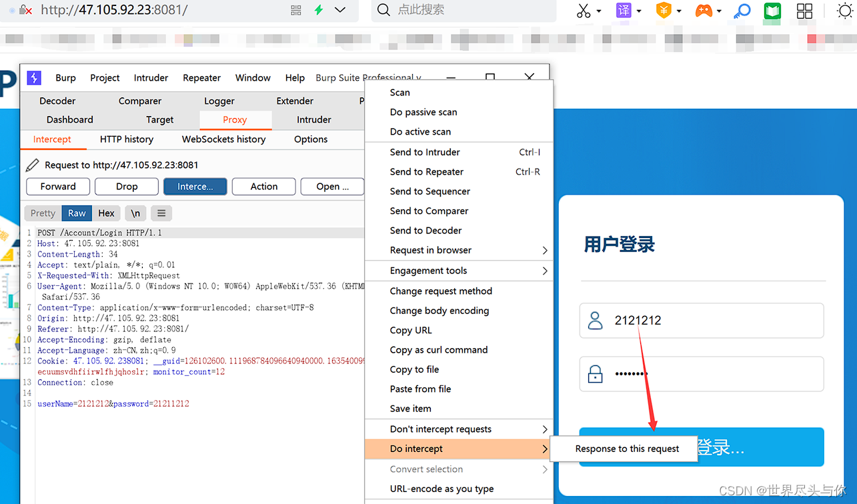This screenshot has width=857, height=504.
Task: Switch to Raw view of request
Action: (x=77, y=213)
